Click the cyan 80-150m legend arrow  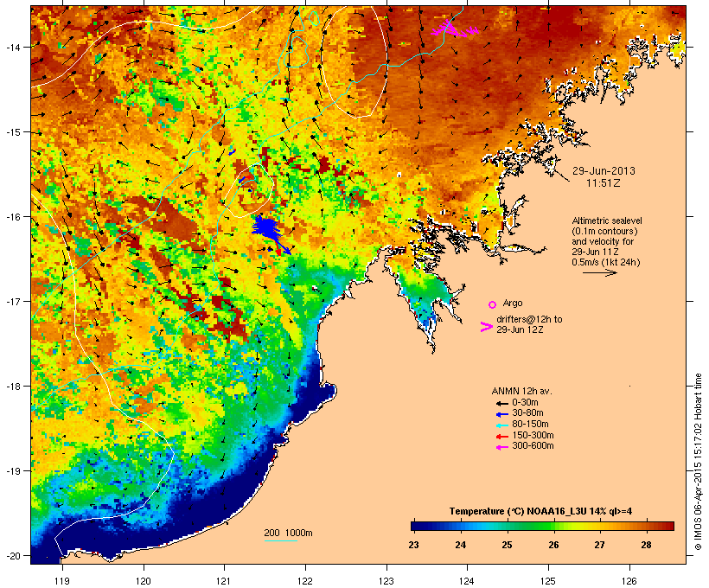(x=501, y=425)
